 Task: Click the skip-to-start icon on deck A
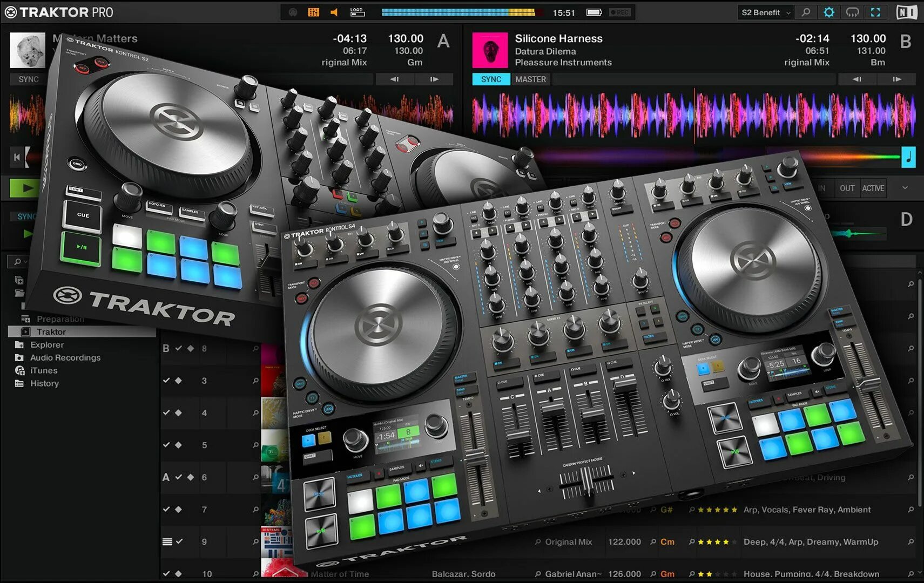[x=17, y=157]
